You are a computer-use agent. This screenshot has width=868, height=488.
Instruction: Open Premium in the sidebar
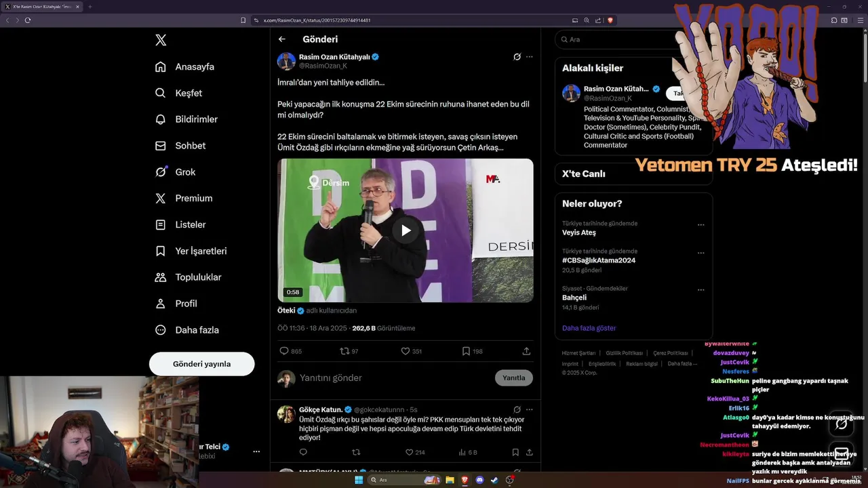(x=184, y=199)
